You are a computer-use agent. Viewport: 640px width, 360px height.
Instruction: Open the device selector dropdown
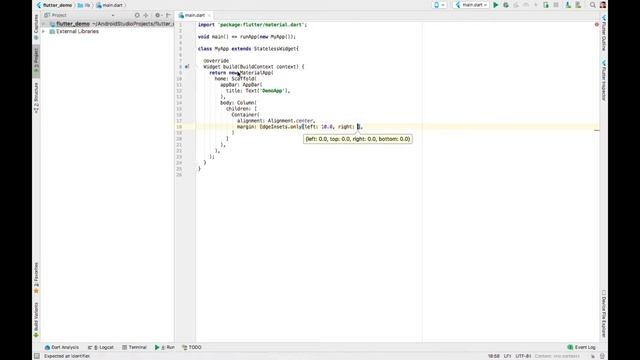(439, 5)
